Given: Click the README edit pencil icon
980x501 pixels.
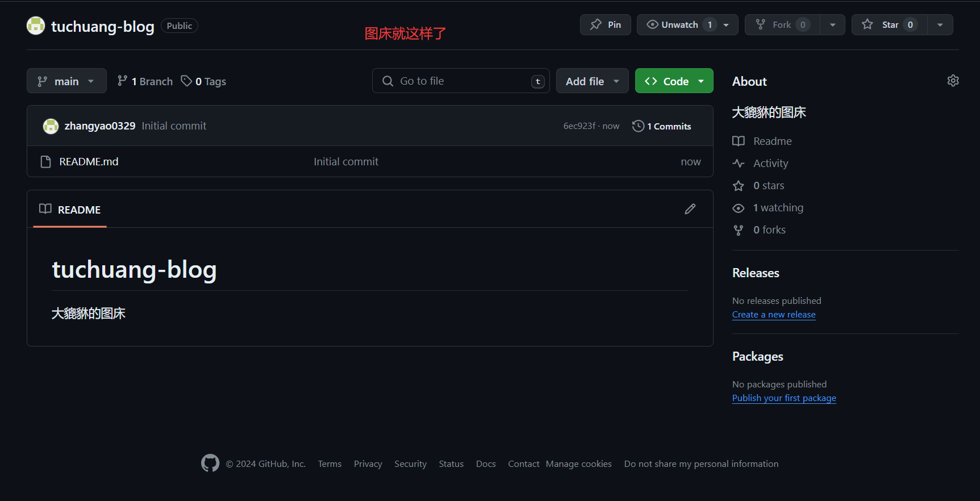Looking at the screenshot, I should pyautogui.click(x=690, y=209).
